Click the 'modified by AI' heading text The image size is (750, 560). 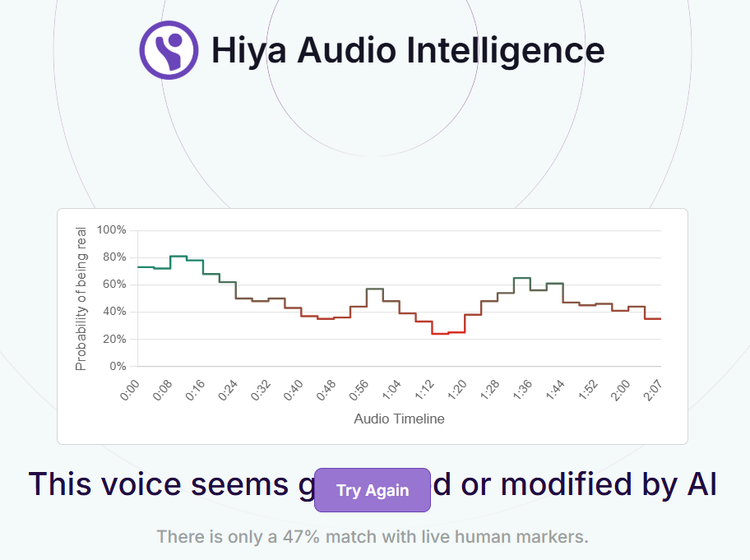tap(609, 484)
